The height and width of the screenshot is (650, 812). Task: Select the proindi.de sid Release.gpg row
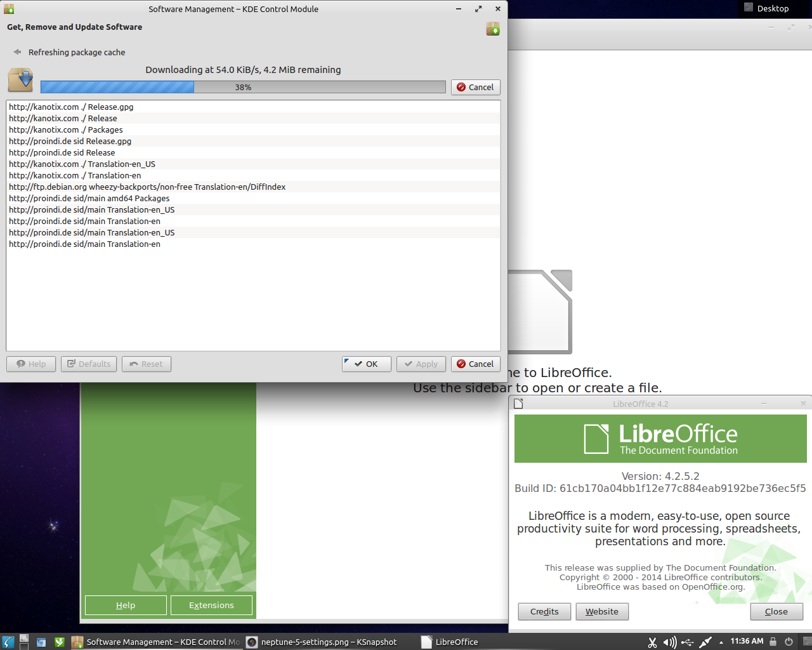coord(253,141)
